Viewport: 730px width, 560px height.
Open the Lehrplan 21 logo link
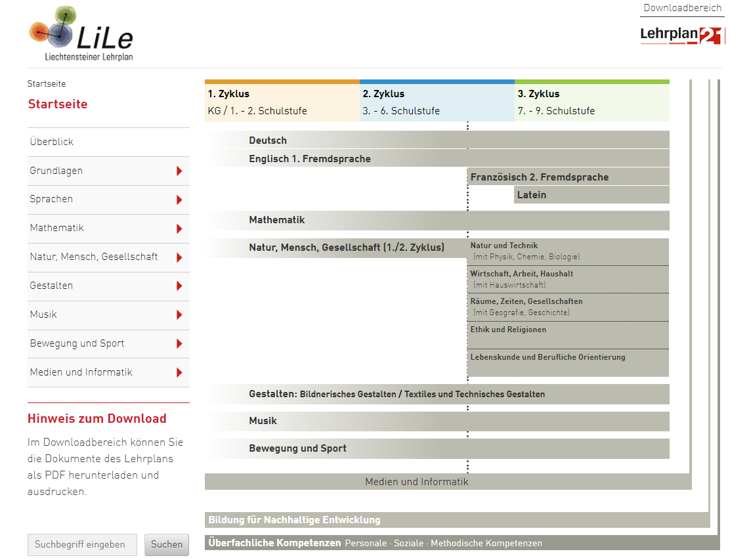tap(681, 35)
